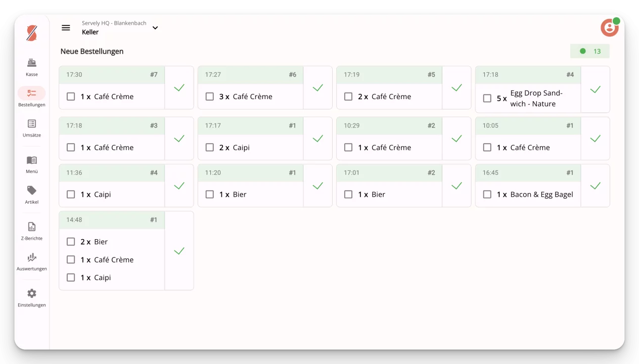Viewport: 639px width, 364px height.
Task: Check the 1 x Café Crème item in order #7
Action: pos(71,96)
